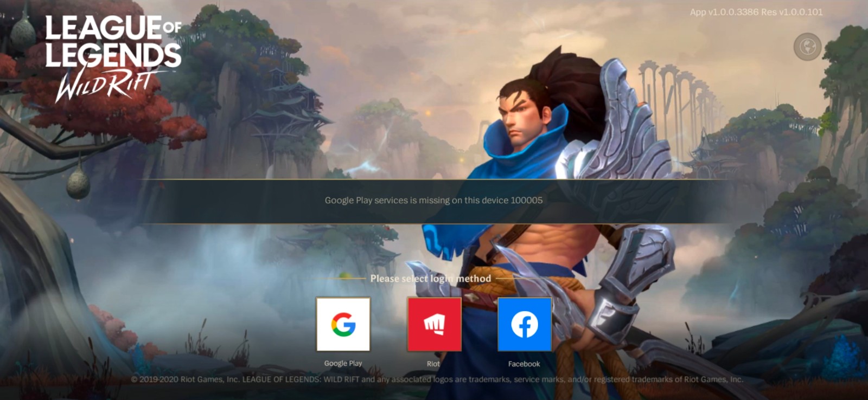This screenshot has width=868, height=400.
Task: Click Yasuo's ponytail hair
Action: pos(570,76)
